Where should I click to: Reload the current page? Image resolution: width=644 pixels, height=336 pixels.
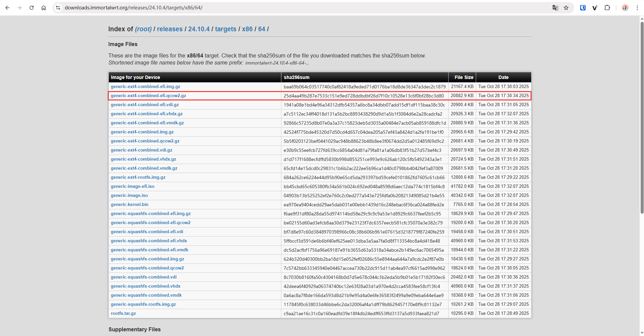32,8
